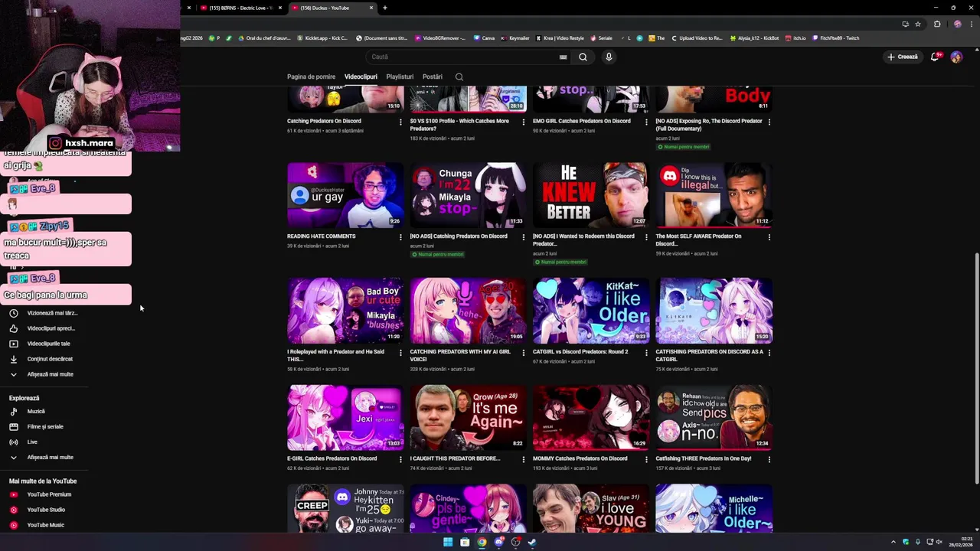This screenshot has width=980, height=551.
Task: Open the Keymailer bookmark
Action: point(514,38)
